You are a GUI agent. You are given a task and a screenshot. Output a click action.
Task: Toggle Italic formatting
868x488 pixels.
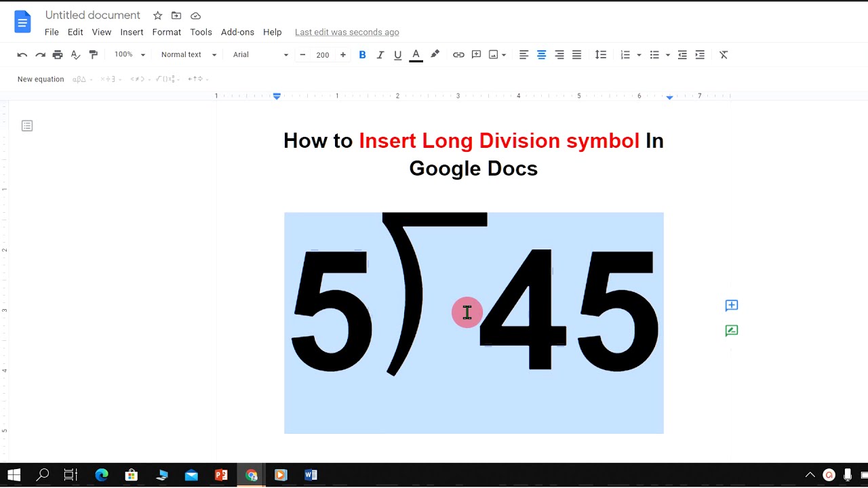coord(380,55)
